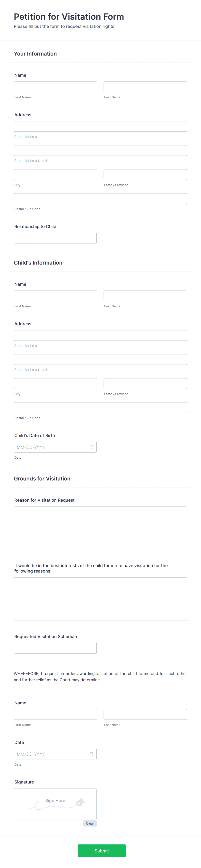
Task: Select the child's First Name field
Action: (x=56, y=296)
